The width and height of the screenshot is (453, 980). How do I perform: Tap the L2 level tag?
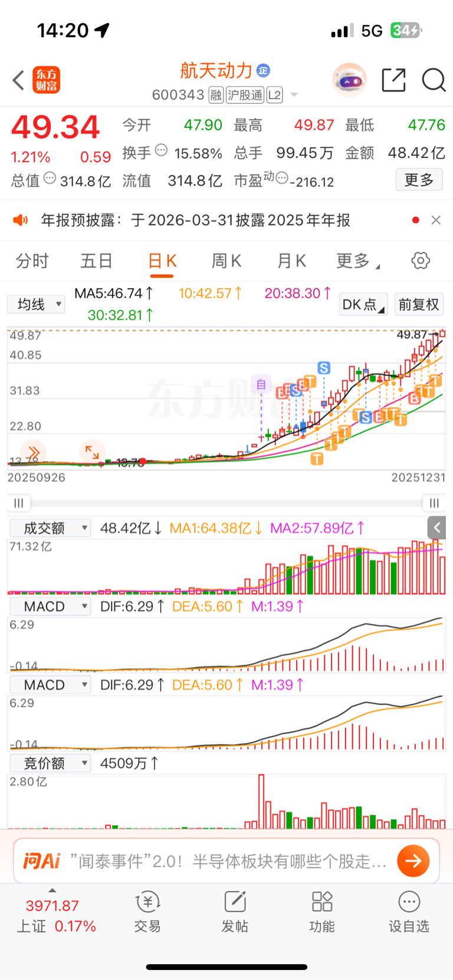[x=274, y=95]
